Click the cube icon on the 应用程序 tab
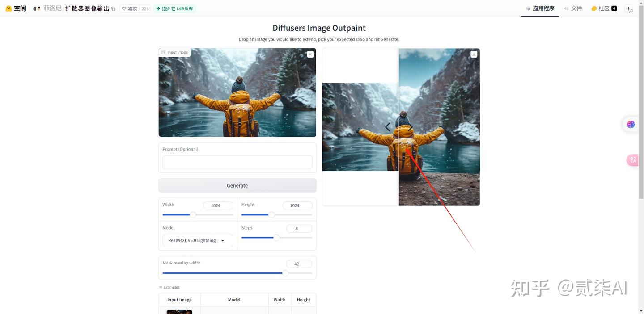The image size is (644, 314). pos(528,8)
